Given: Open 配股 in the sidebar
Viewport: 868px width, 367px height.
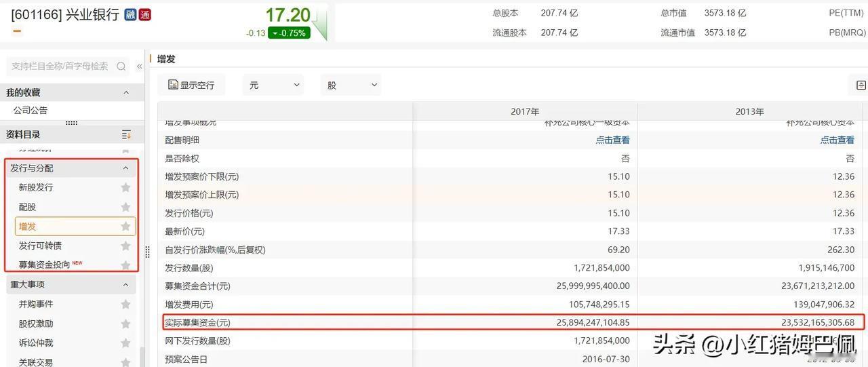Looking at the screenshot, I should [x=27, y=207].
